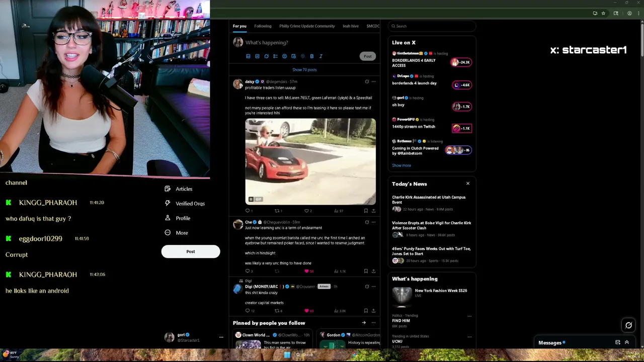
Task: Reply to daisy's cars-for-sale post
Action: click(248, 211)
